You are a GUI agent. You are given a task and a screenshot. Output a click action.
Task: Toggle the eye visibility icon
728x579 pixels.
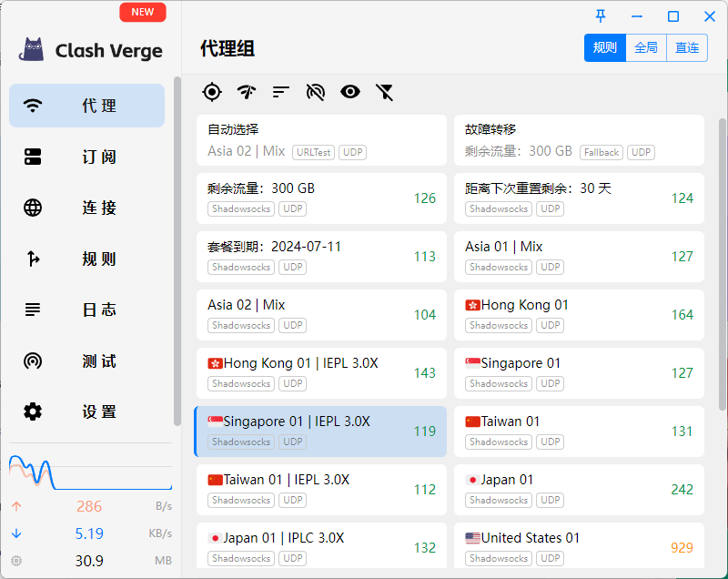coord(350,91)
